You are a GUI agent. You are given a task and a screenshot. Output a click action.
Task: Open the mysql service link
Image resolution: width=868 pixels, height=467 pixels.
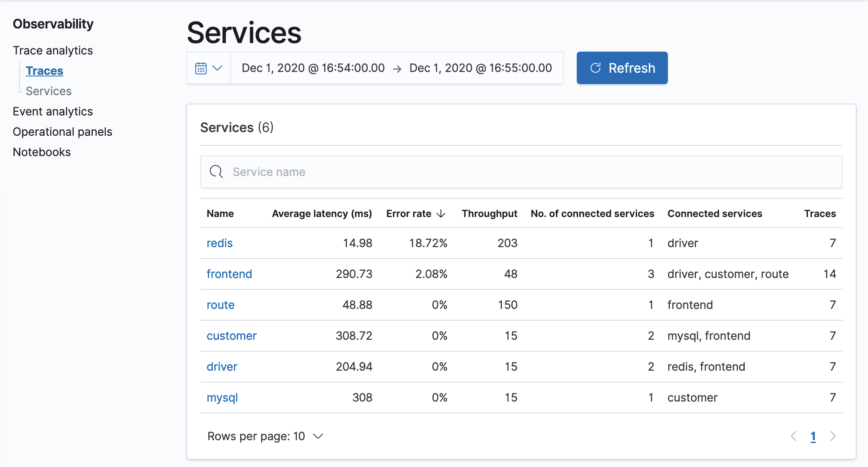[222, 397]
